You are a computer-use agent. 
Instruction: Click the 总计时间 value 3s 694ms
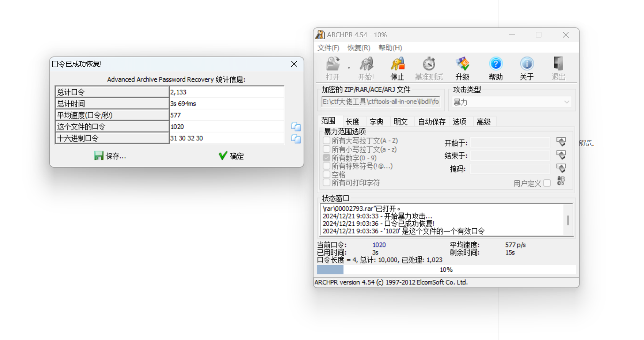(227, 104)
